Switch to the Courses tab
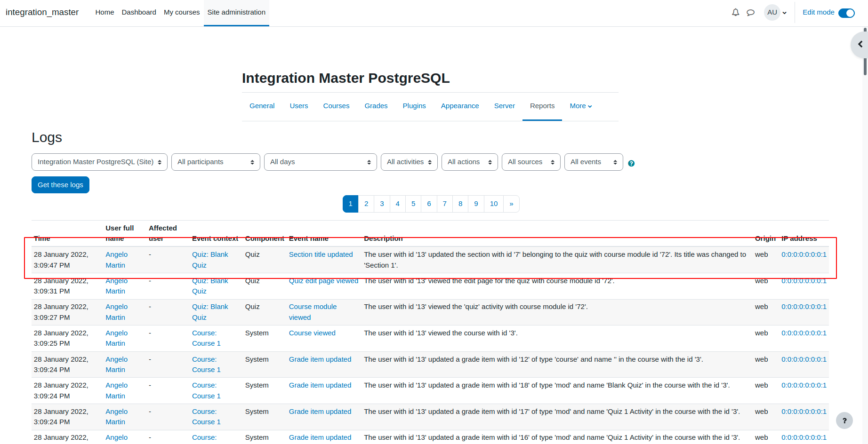Viewport: 868px width, 444px height. 336,106
